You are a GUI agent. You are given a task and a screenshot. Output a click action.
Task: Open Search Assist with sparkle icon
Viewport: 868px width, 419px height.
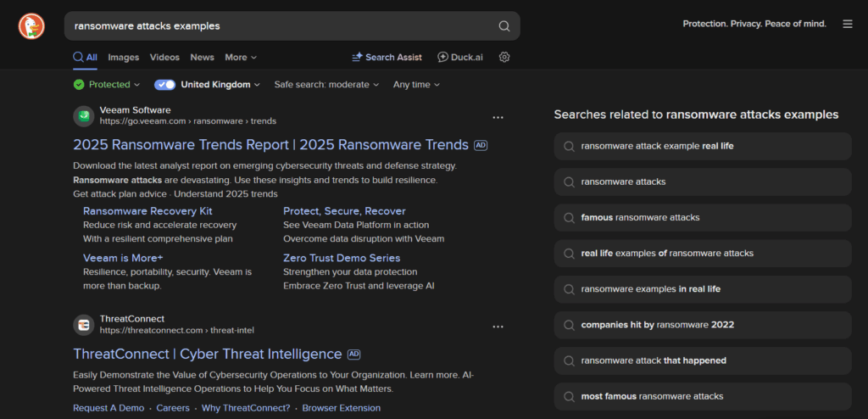pyautogui.click(x=387, y=58)
